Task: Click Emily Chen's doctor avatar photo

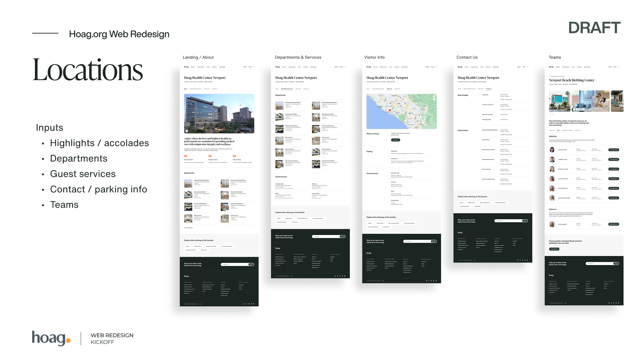Action: click(x=552, y=150)
